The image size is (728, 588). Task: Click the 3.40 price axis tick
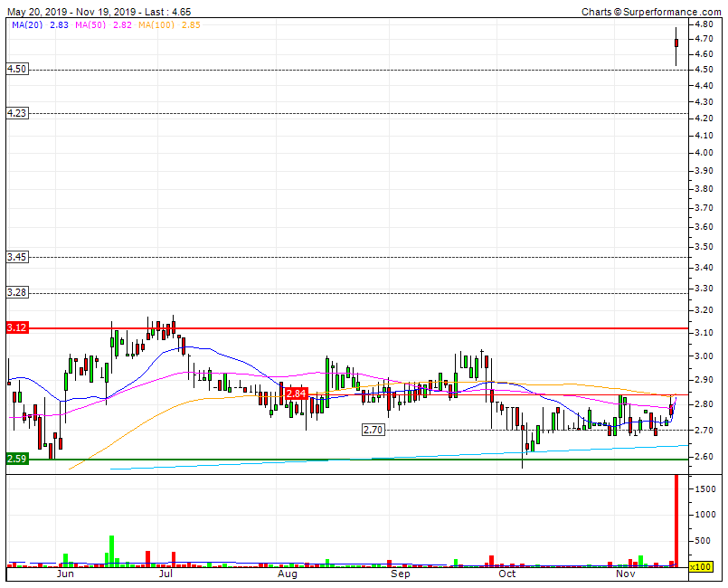[704, 267]
